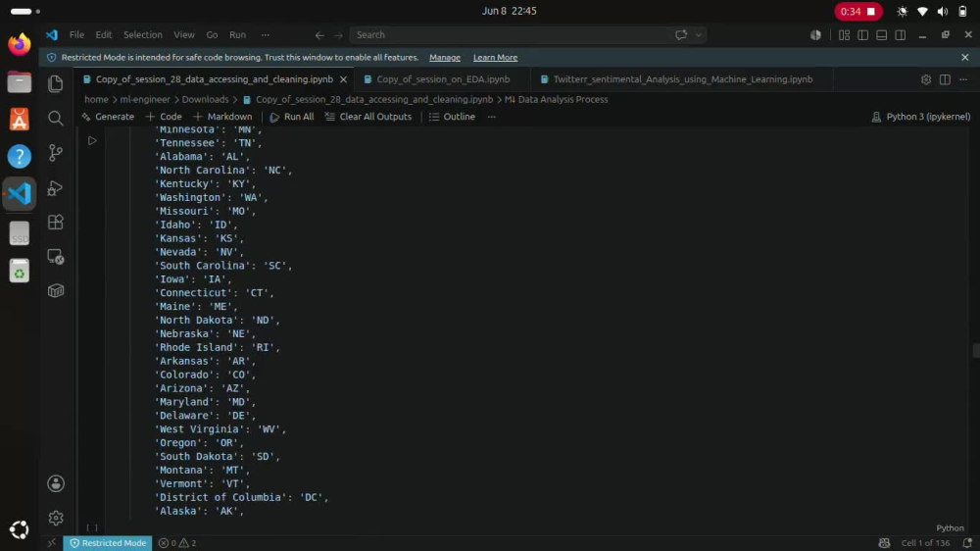980x551 pixels.
Task: Open the View menu
Action: point(184,35)
